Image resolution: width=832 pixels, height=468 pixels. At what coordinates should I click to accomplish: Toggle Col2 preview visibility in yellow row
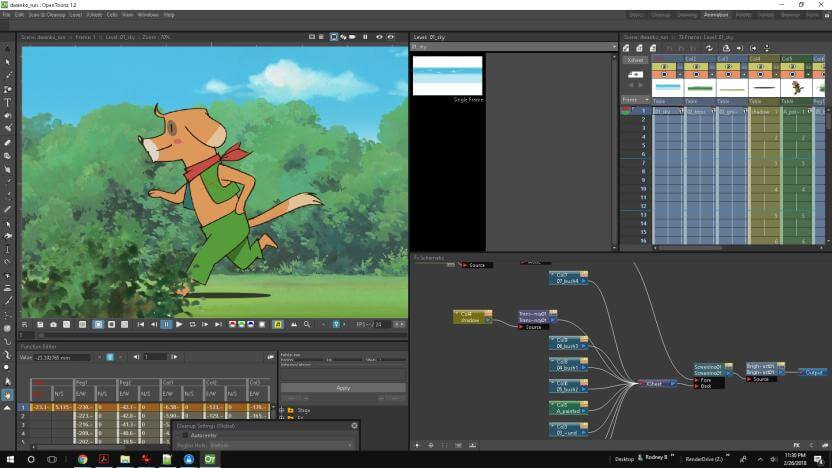click(x=696, y=66)
